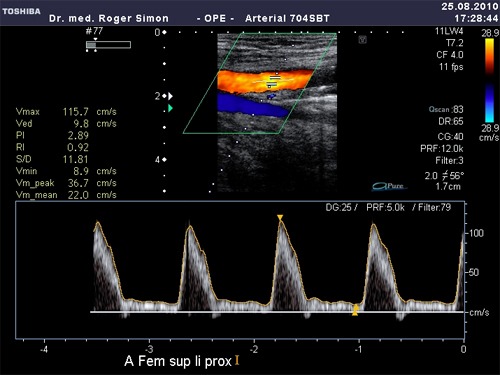Select the yellow end-diastolic marker on baseline
Image resolution: width=500 pixels, height=375 pixels.
(x=355, y=310)
